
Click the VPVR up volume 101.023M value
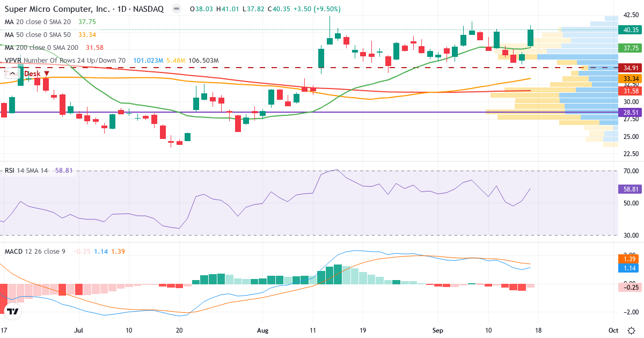148,61
